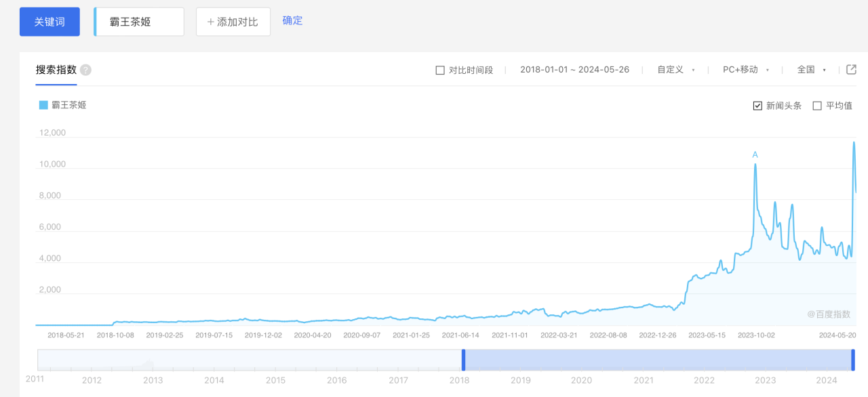Open the 自定义 time range dropdown
This screenshot has height=397, width=868.
click(675, 70)
